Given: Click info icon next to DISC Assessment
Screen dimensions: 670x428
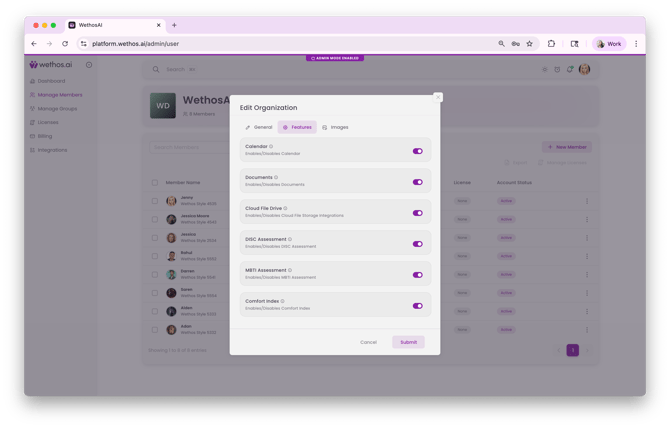Looking at the screenshot, I should click(290, 240).
